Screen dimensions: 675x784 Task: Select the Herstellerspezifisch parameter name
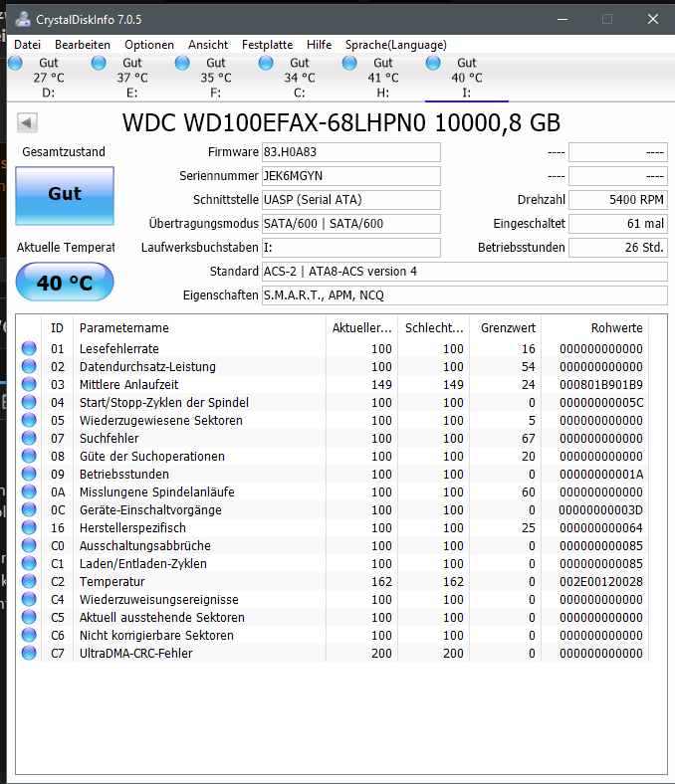[x=132, y=528]
